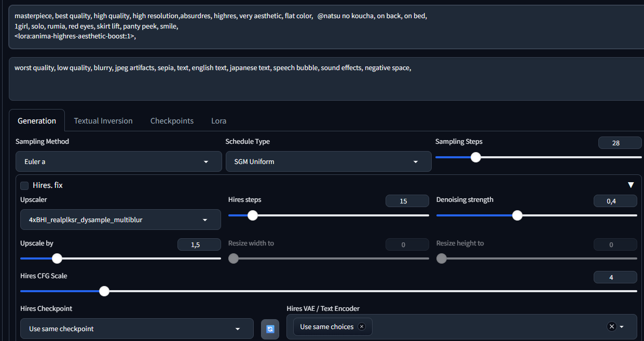Click the 'Hires VAE / Text Encoder' label
644x341 pixels.
[x=323, y=308]
